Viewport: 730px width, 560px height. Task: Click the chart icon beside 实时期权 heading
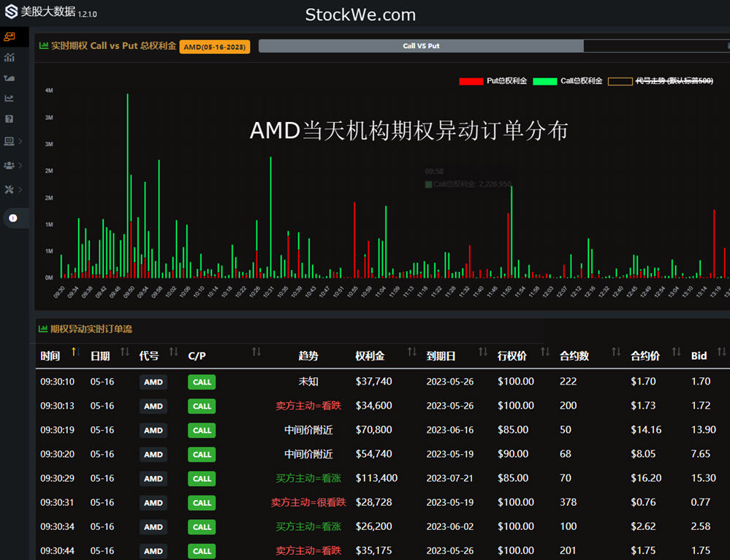[44, 45]
